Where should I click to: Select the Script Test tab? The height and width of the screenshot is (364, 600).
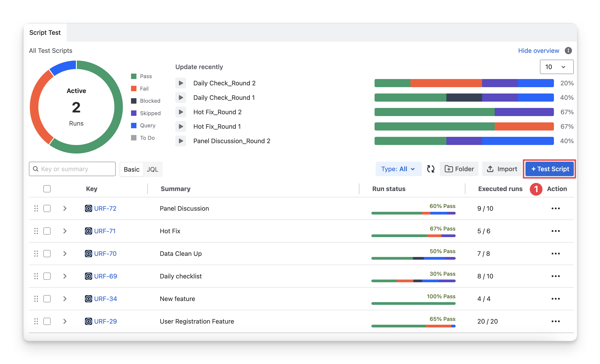tap(45, 33)
